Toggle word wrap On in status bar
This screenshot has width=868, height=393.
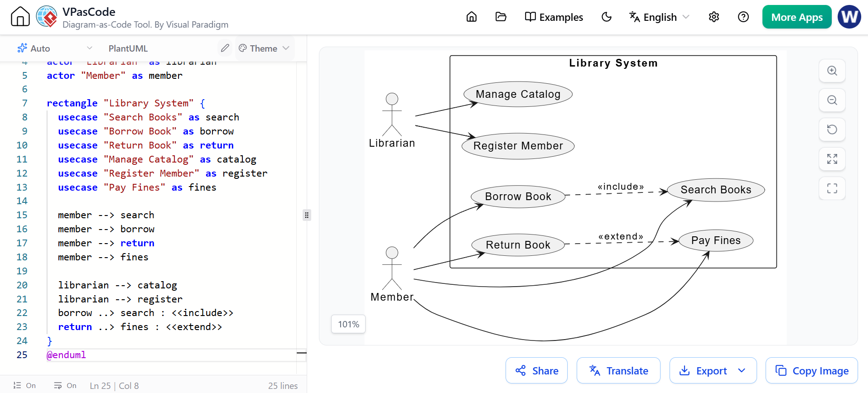(x=65, y=385)
